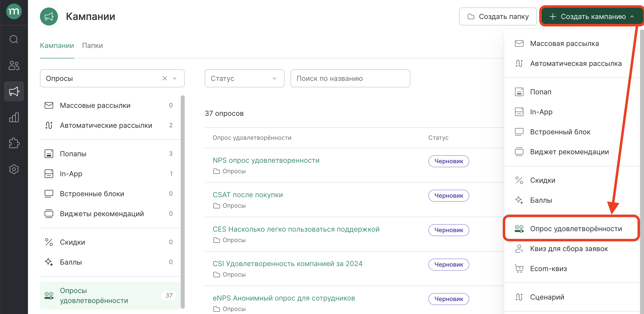Click the flow icon next to Автоматические рассылки
644x314 pixels.
coord(49,125)
